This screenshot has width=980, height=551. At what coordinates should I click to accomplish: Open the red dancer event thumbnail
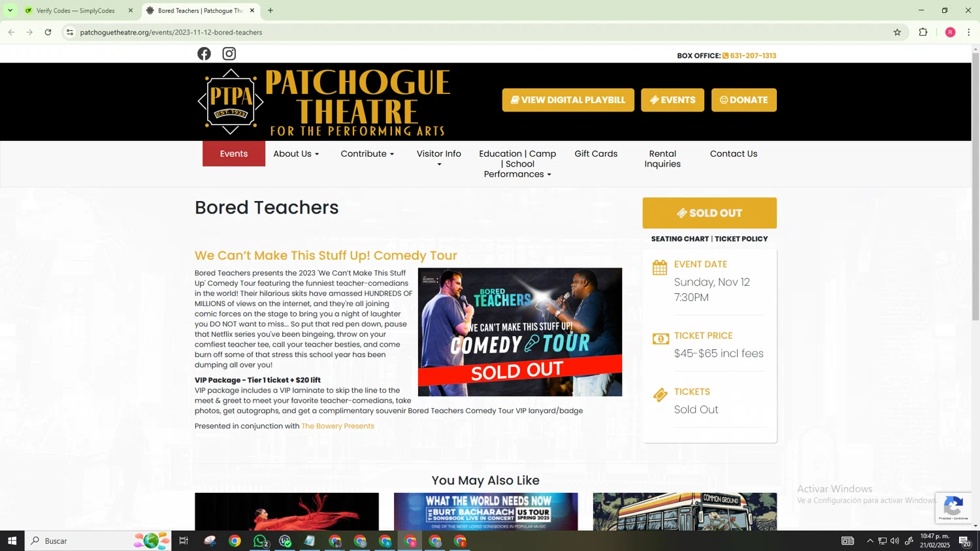287,512
